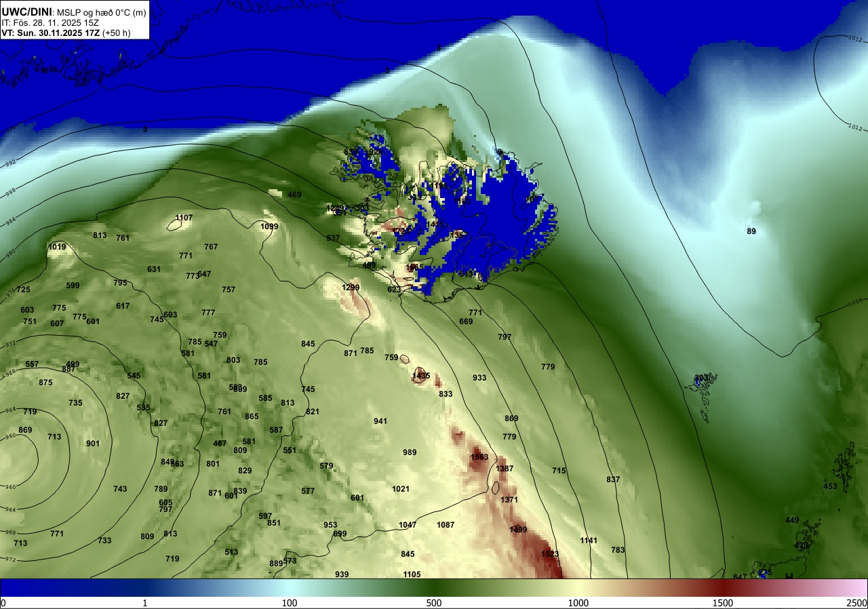Viewport: 868px width, 609px height.
Task: Click the 631 height value
Action: (154, 269)
